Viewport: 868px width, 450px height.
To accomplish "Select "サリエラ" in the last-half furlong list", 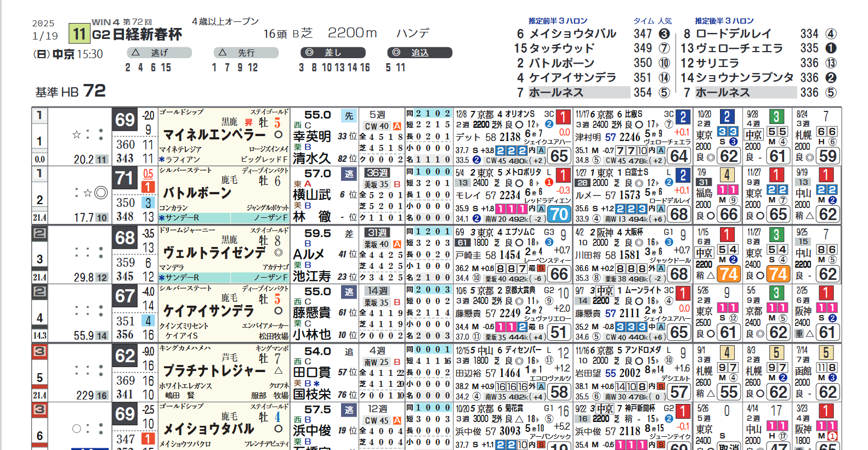I will click(x=717, y=63).
